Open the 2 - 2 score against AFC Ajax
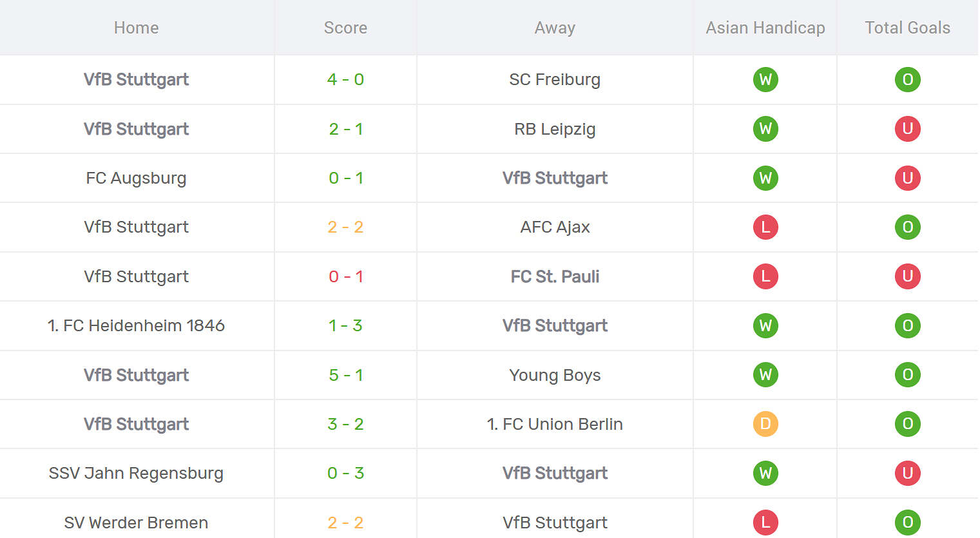Screen dimensions: 980x538 [345, 227]
